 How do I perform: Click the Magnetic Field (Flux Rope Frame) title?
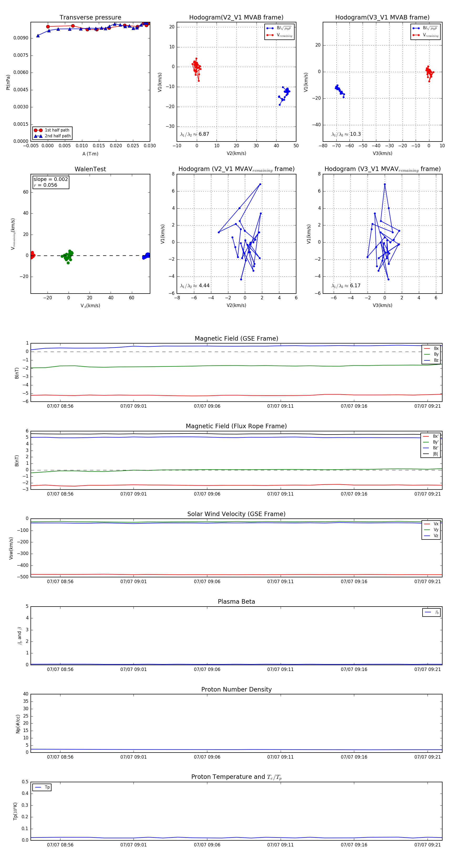click(236, 426)
